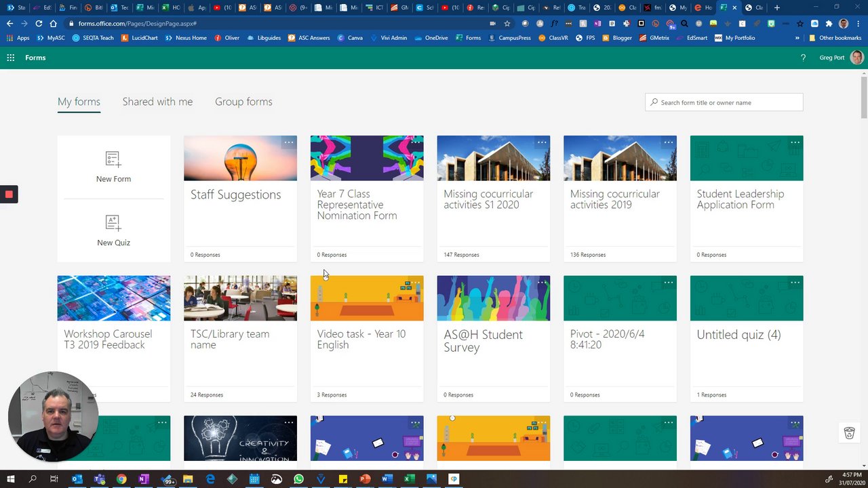This screenshot has height=488, width=868.
Task: Open Sticky Notes from the taskbar
Action: 343,479
